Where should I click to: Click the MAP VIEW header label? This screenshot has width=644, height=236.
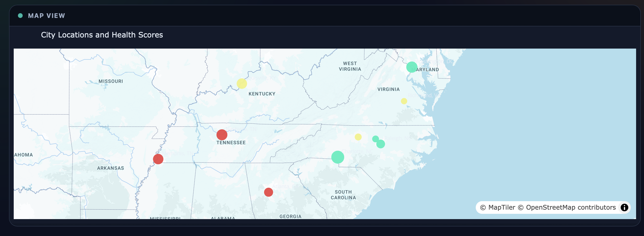coord(47,16)
